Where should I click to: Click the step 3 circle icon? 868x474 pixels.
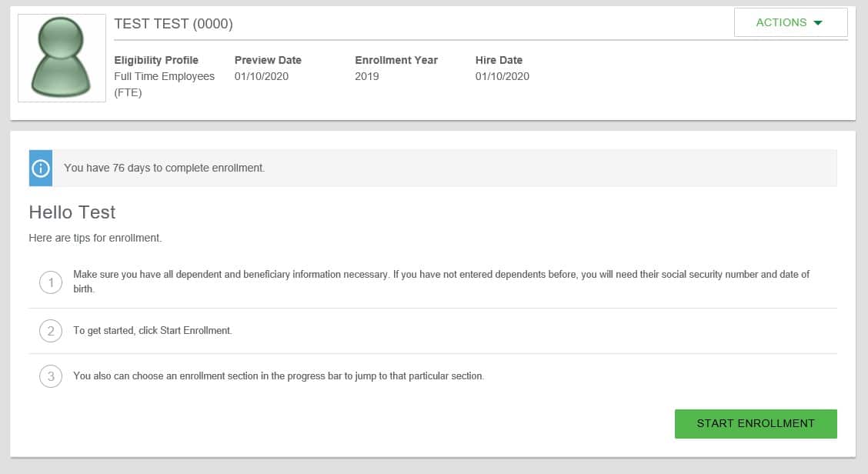[51, 376]
